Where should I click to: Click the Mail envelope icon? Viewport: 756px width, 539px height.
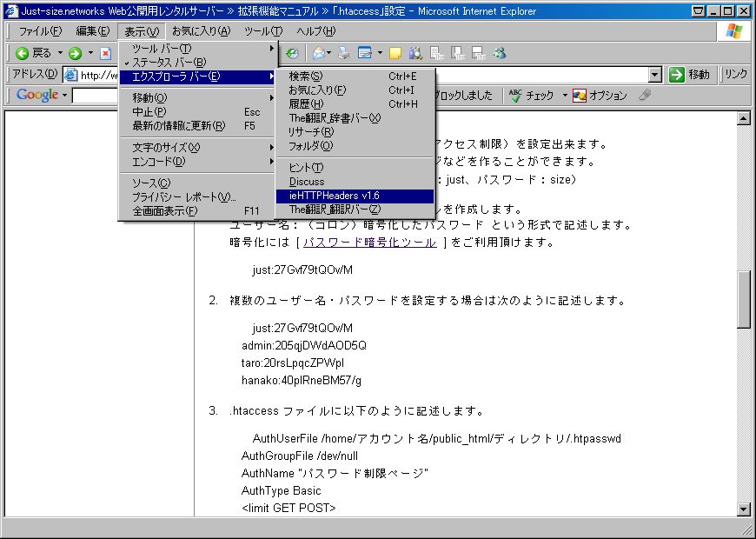319,53
